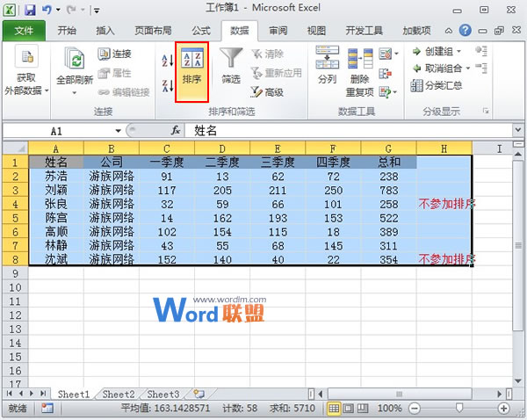Open the 公式 (Formulas) ribbon tab

[200, 30]
